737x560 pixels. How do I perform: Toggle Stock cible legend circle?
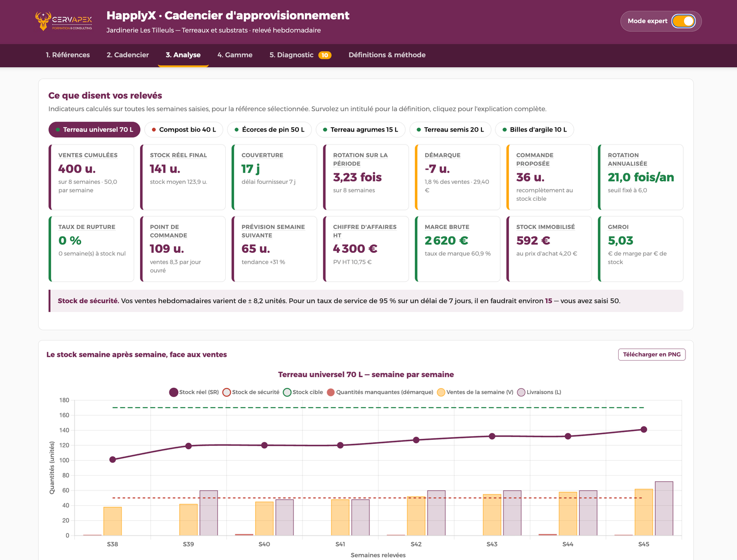pyautogui.click(x=287, y=392)
